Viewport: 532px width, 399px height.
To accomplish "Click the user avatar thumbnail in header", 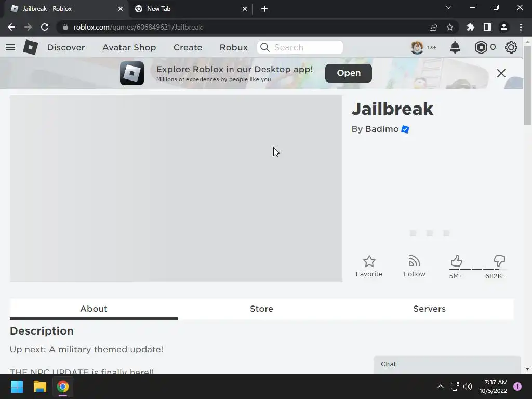I will click(x=417, y=47).
